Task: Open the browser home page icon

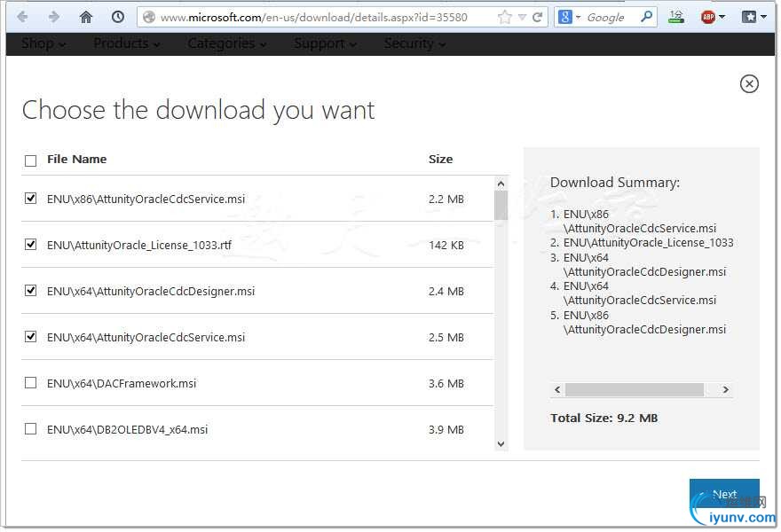Action: click(86, 17)
